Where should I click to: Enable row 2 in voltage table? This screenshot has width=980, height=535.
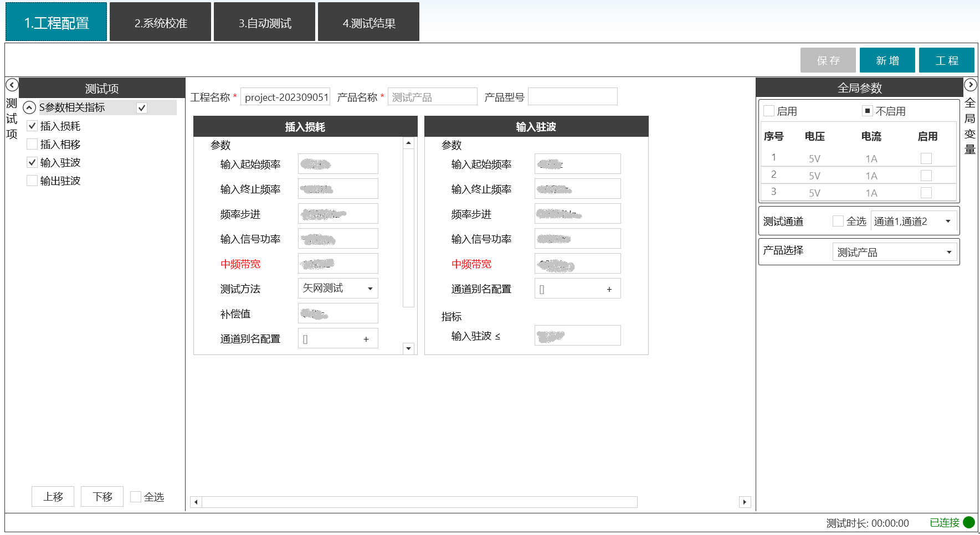[926, 176]
